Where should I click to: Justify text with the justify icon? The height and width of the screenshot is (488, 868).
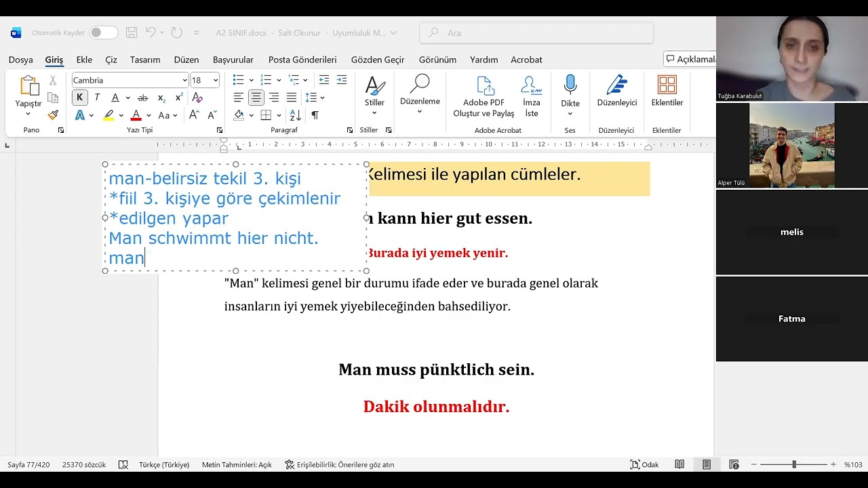tap(292, 98)
